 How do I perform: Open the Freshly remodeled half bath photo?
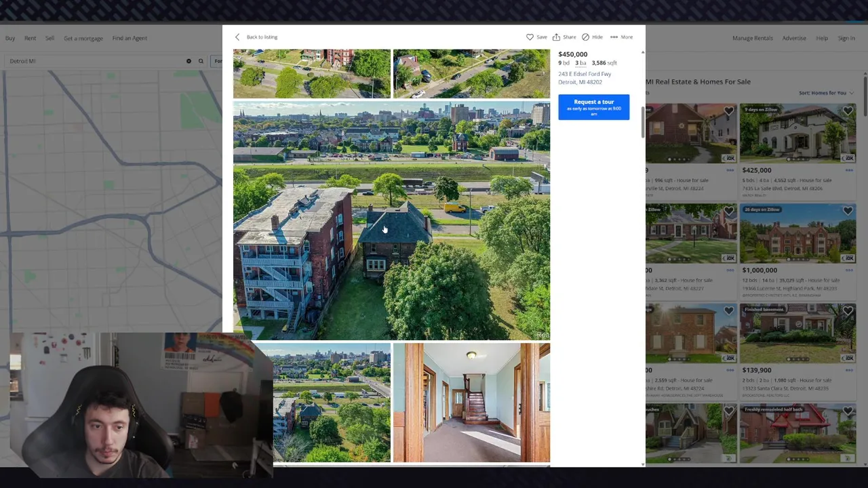[797, 433]
